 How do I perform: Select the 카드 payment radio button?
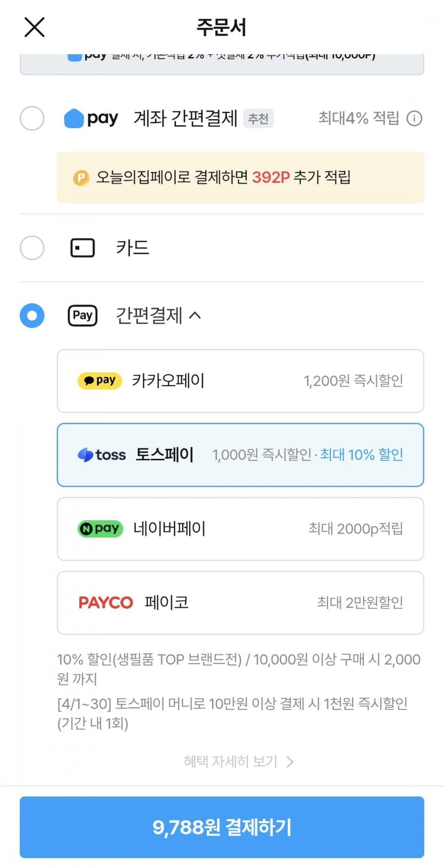coord(32,248)
